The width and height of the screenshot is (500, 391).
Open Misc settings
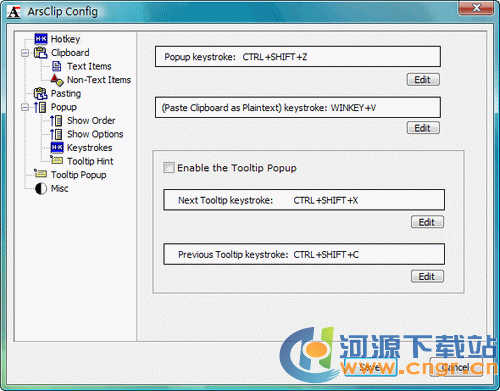pyautogui.click(x=60, y=188)
